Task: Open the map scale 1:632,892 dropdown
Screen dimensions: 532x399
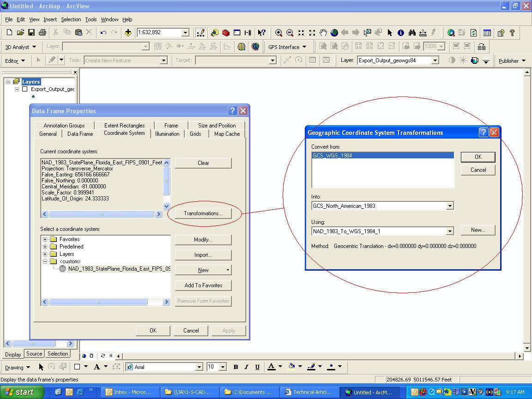Action: (185, 33)
